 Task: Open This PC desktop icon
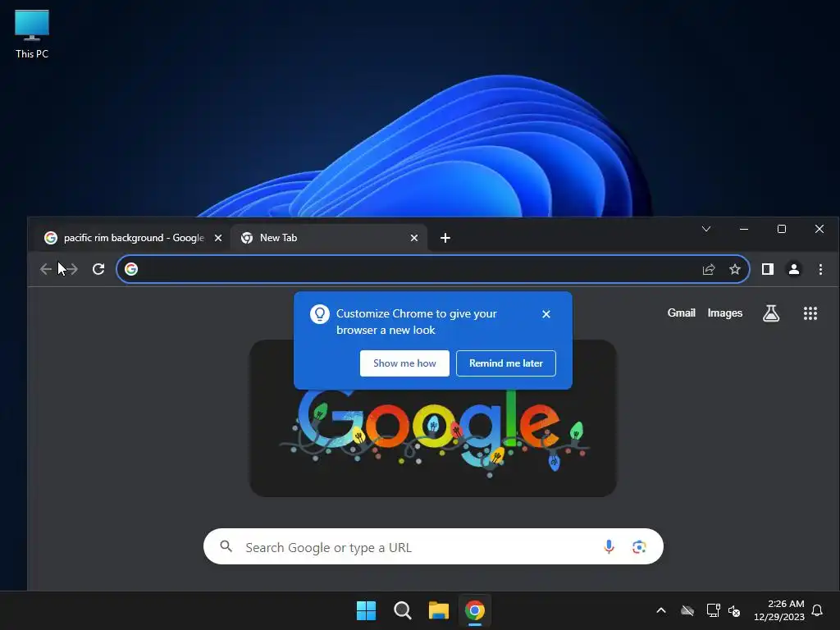[x=32, y=34]
